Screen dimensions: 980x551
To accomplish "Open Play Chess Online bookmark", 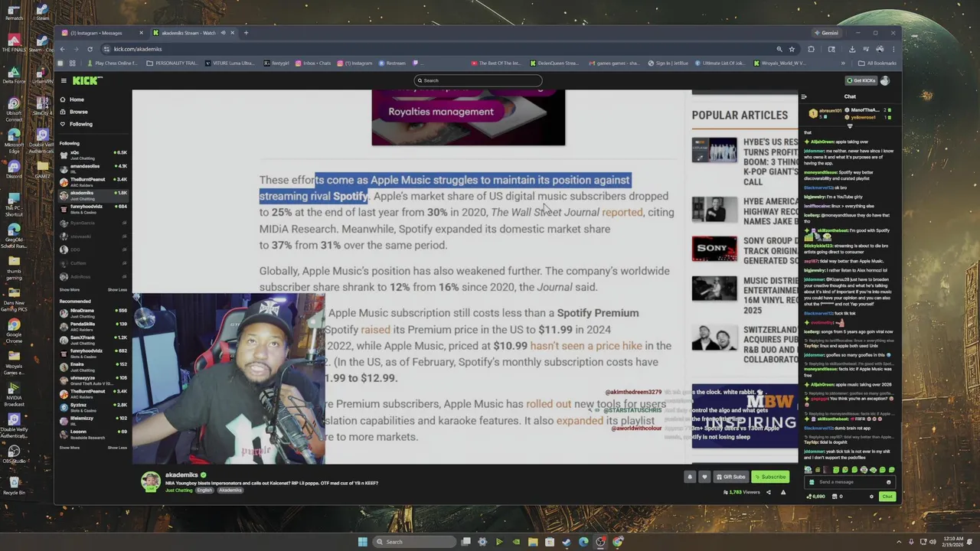I will (x=113, y=64).
